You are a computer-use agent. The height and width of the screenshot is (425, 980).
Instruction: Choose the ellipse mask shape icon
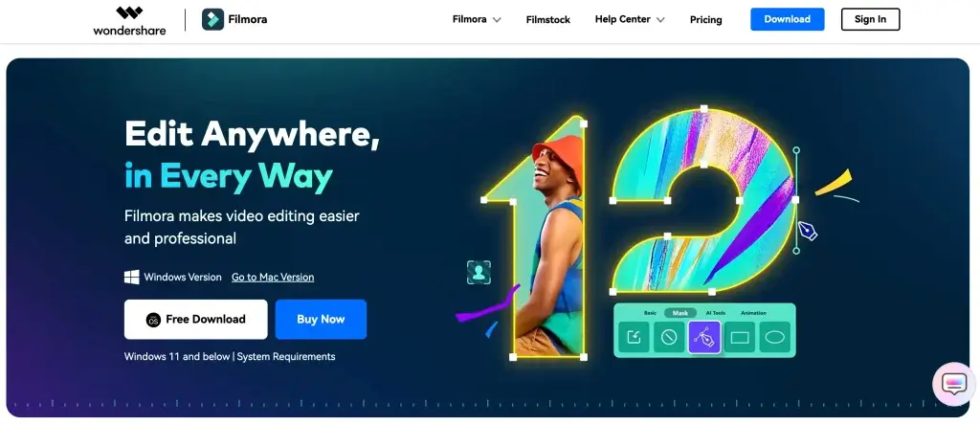pyautogui.click(x=775, y=338)
